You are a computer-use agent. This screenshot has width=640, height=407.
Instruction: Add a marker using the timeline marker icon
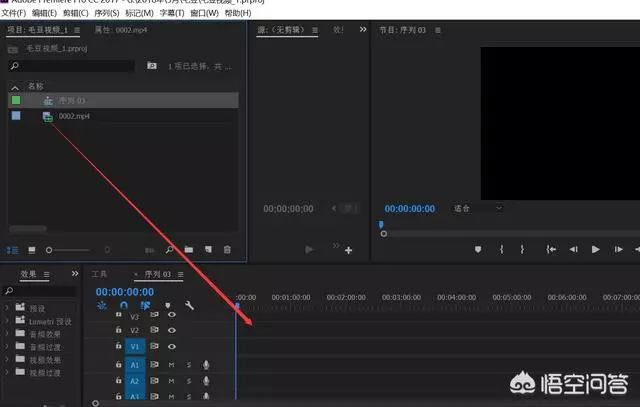[x=167, y=305]
